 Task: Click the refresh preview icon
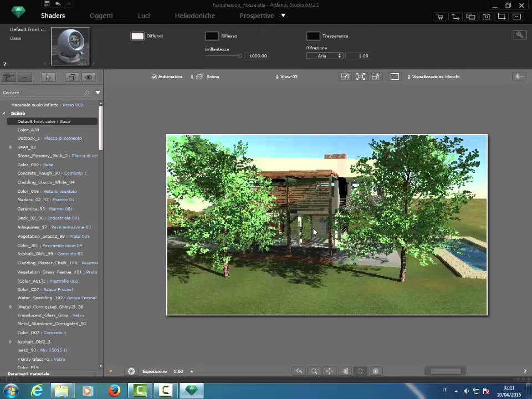(360, 371)
